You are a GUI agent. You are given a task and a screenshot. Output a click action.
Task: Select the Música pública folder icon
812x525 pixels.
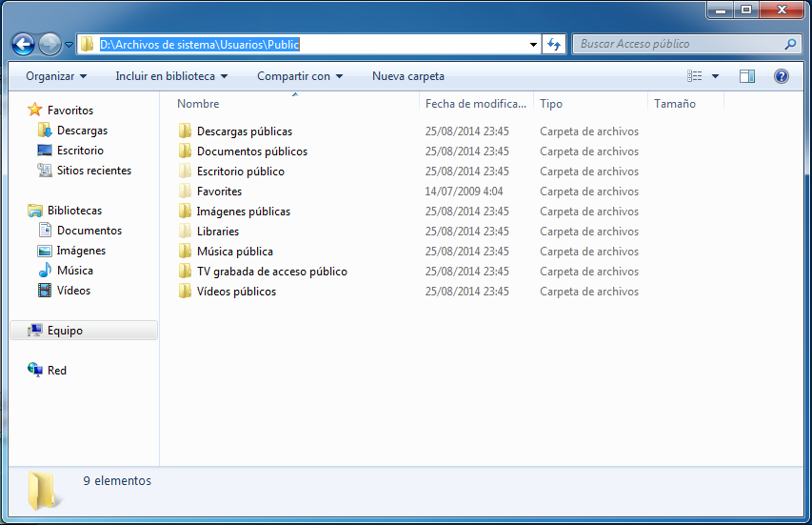pos(185,252)
